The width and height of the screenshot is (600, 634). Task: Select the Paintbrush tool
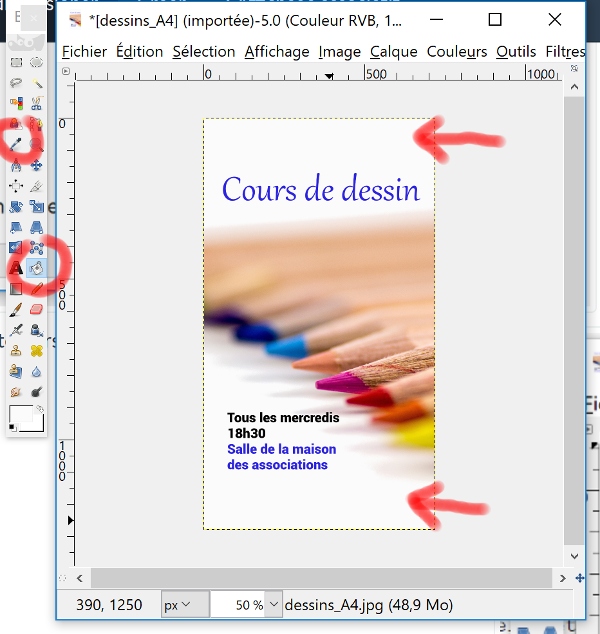pyautogui.click(x=16, y=309)
